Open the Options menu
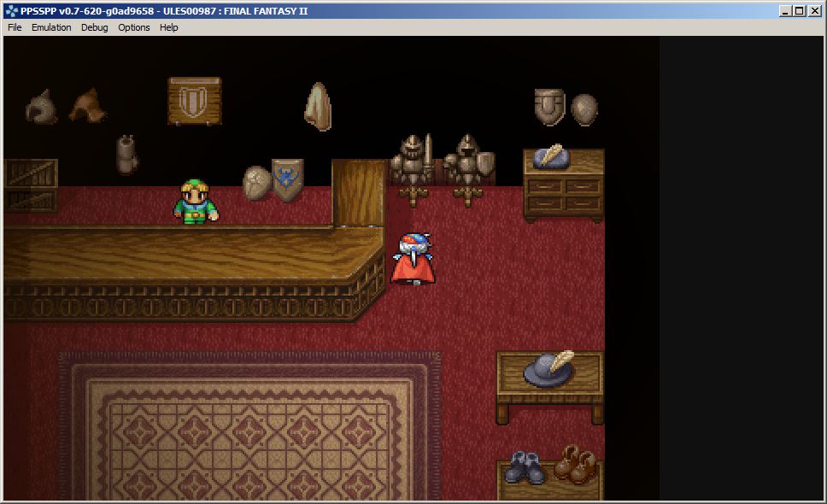This screenshot has width=827, height=504. [x=134, y=27]
